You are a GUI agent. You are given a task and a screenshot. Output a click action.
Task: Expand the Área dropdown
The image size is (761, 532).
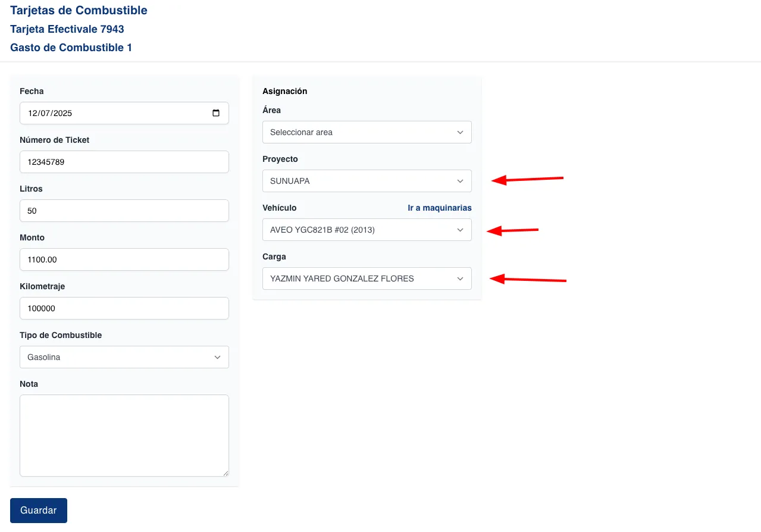tap(367, 132)
